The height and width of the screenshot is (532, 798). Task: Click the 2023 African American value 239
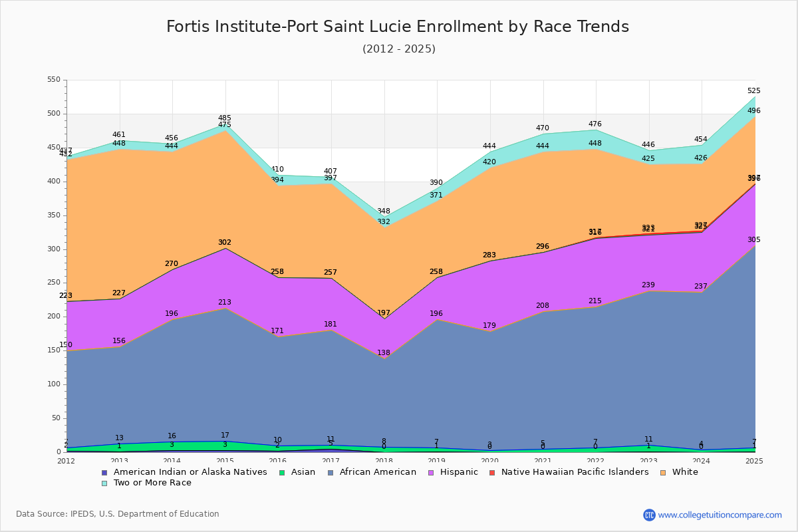(648, 285)
